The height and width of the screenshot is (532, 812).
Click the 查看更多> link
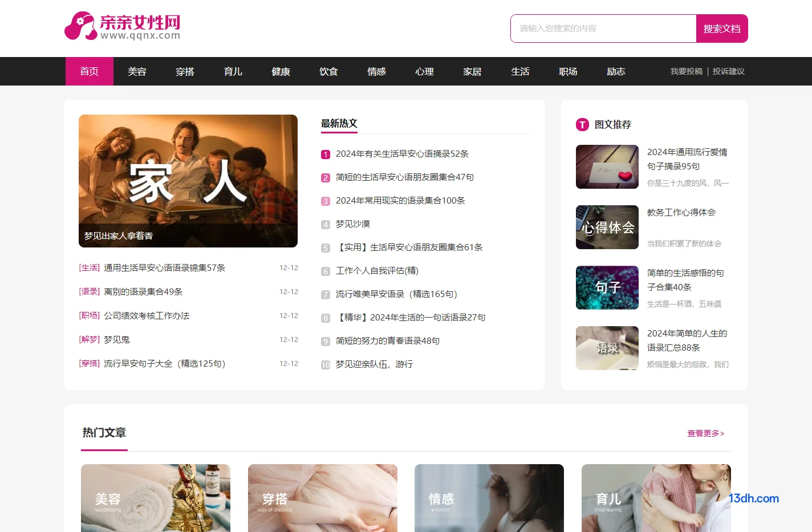(706, 433)
